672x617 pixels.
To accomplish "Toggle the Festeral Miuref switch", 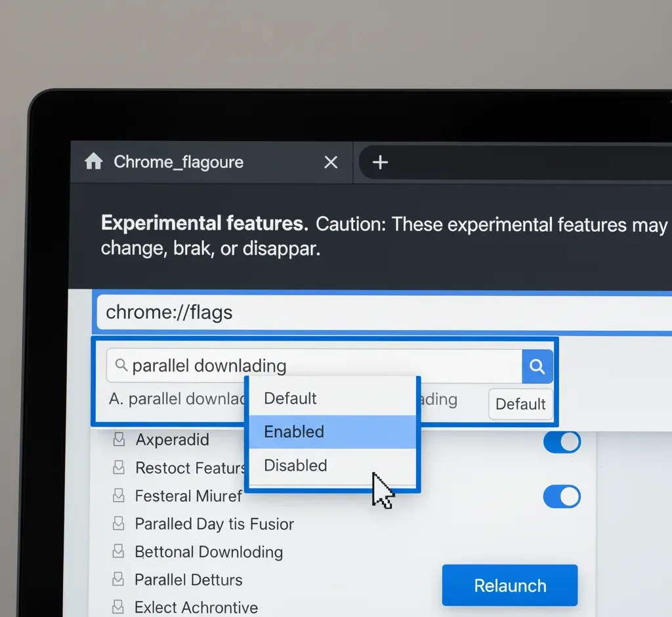I will tap(562, 496).
